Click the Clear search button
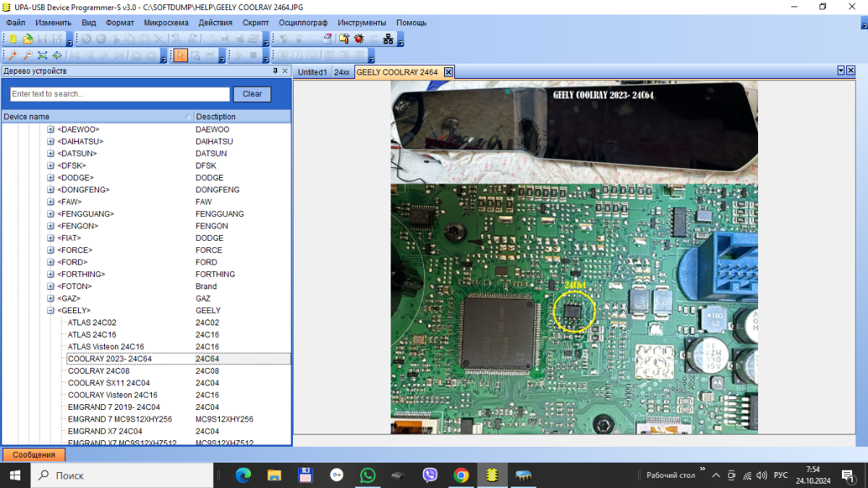This screenshot has width=868, height=488. click(x=252, y=94)
